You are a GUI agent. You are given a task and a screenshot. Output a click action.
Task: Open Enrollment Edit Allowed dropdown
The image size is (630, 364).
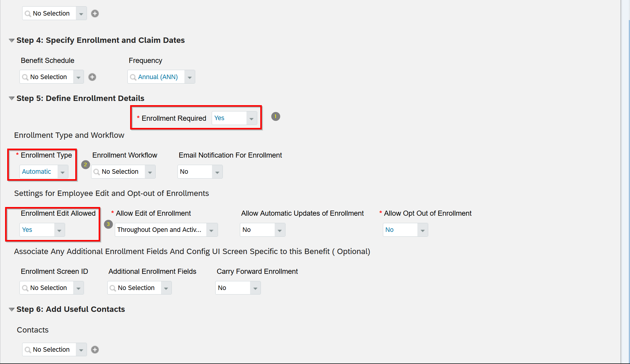(59, 230)
